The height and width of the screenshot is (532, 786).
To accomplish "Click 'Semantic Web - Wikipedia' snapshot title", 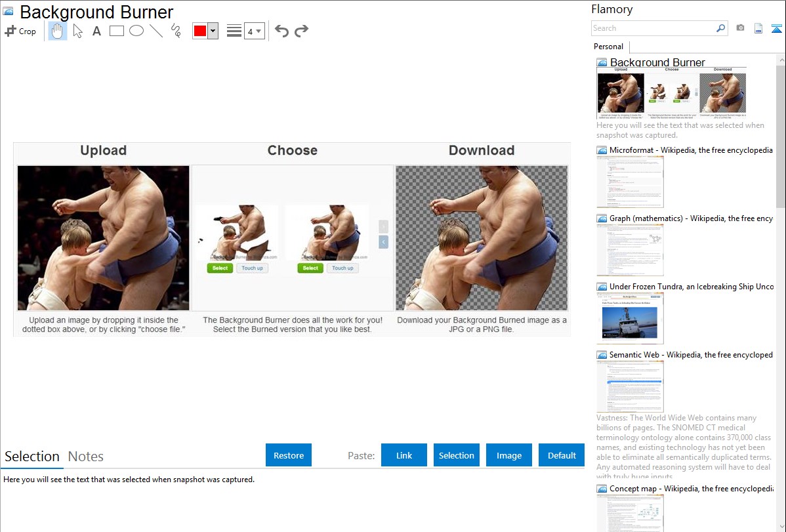I will click(x=691, y=354).
